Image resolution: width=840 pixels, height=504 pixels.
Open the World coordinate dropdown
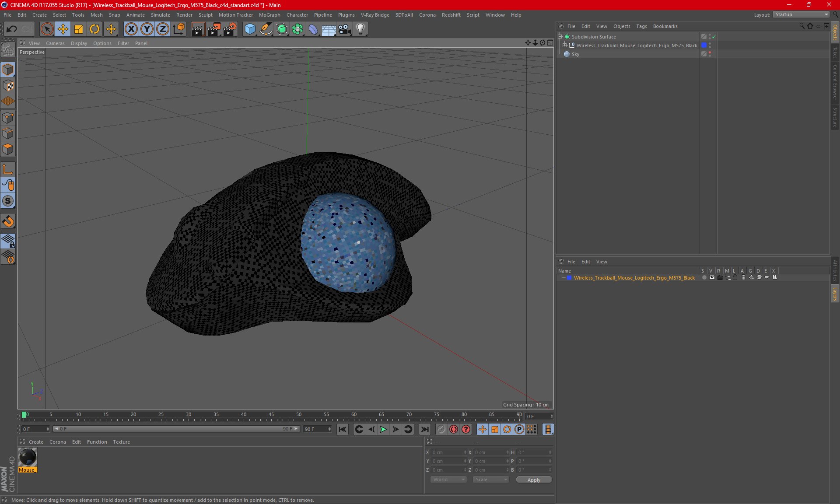pos(449,479)
